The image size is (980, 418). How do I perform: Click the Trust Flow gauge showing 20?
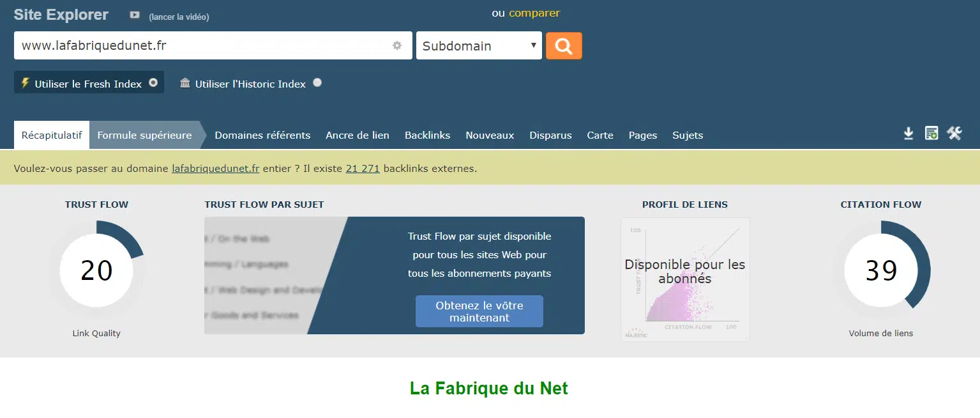[x=96, y=270]
